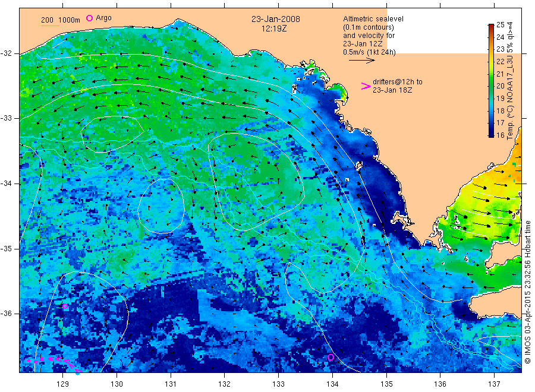Click the longitude label "129"
The height and width of the screenshot is (392, 535).
[x=63, y=384]
